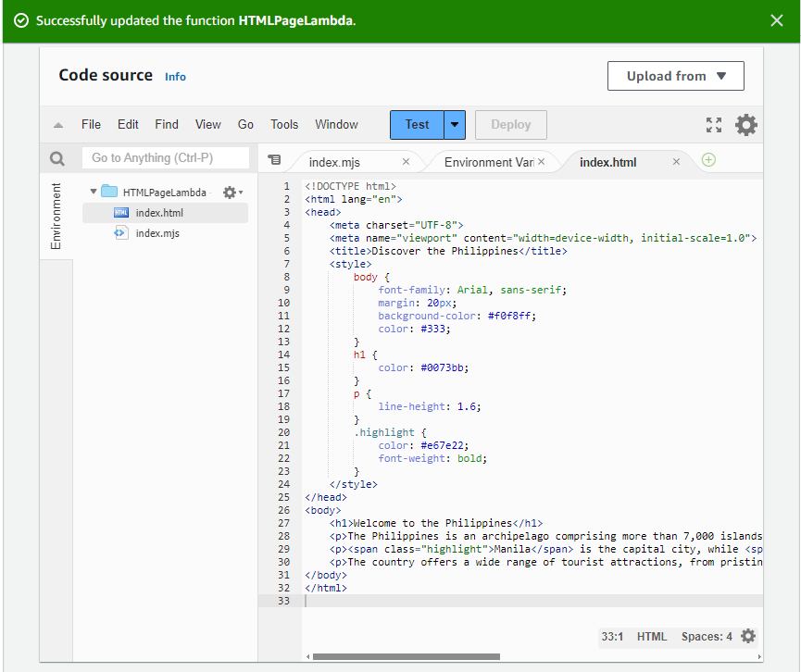This screenshot has height=672, width=801.
Task: Click the fullscreen toggle icon
Action: [x=713, y=125]
